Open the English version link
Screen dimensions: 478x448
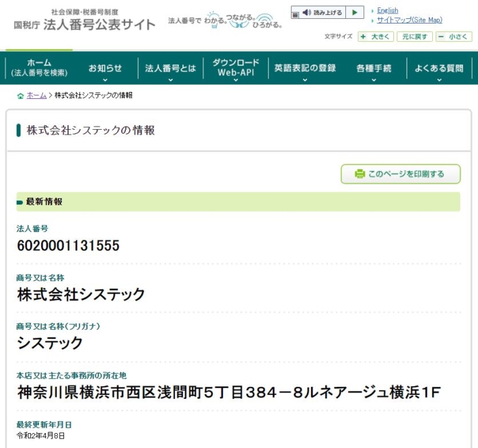click(388, 10)
